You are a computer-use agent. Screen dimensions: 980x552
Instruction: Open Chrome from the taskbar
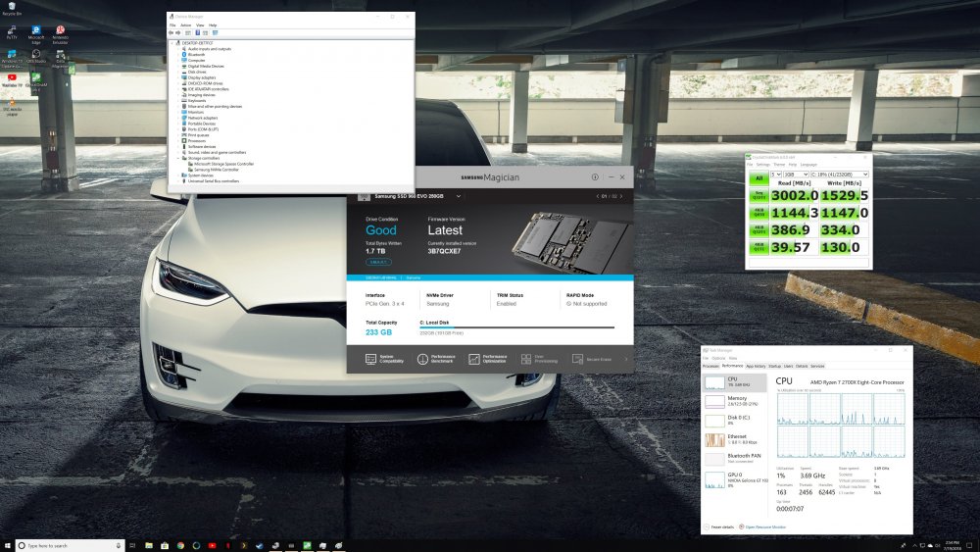click(180, 545)
